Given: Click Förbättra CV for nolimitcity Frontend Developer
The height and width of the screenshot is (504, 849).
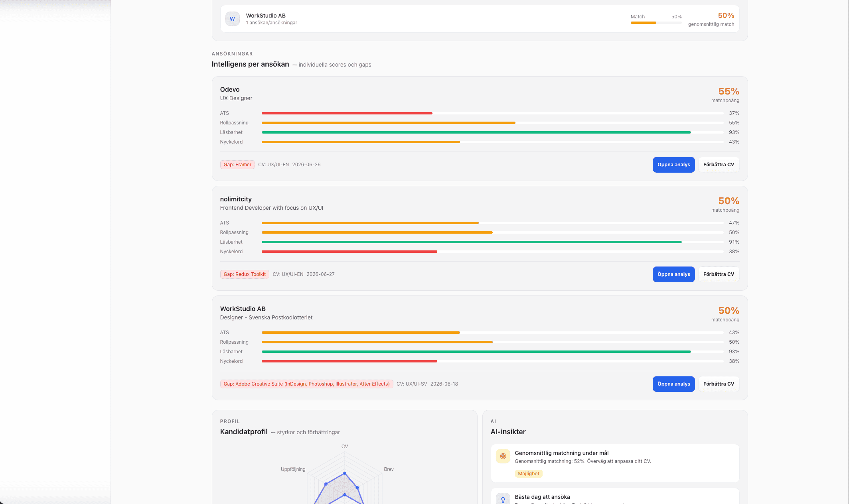Looking at the screenshot, I should tap(719, 274).
